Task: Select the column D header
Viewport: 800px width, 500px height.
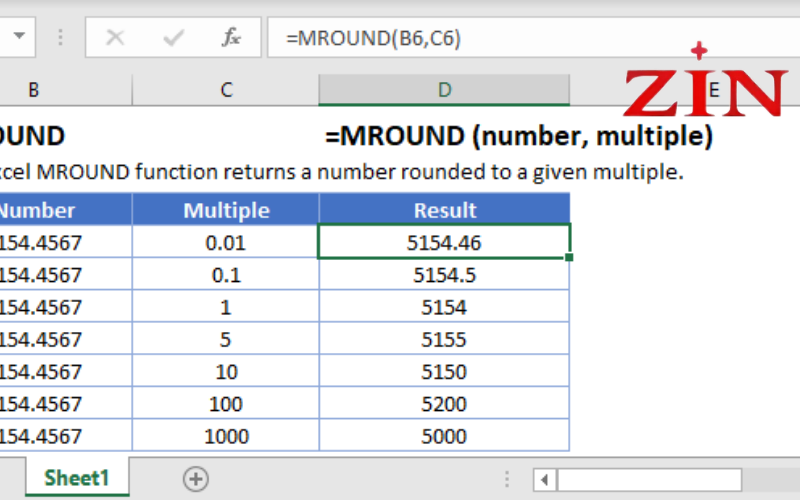Action: tap(444, 90)
